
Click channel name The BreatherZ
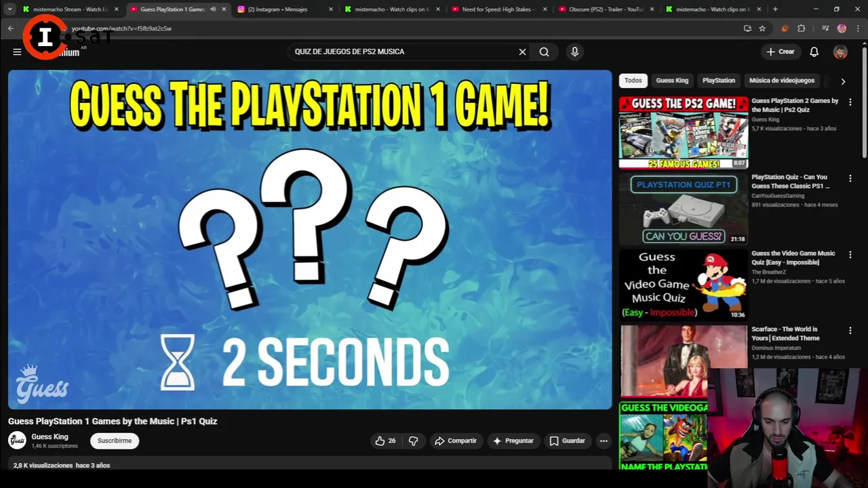pos(769,272)
